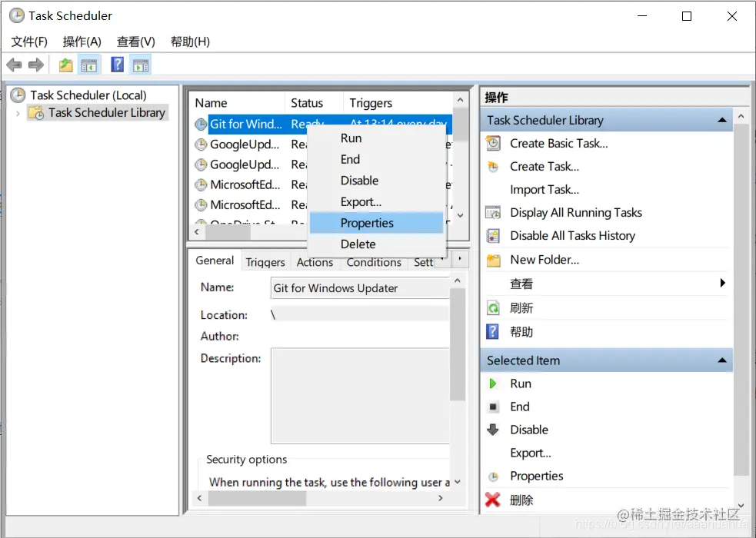Click the Task Scheduler Library folder icon
This screenshot has height=538, width=756.
(x=36, y=113)
